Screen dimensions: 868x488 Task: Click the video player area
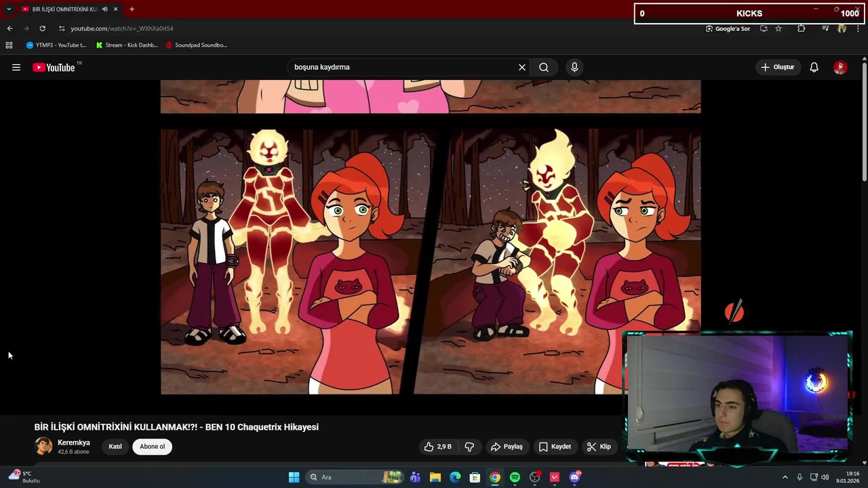pos(431,237)
